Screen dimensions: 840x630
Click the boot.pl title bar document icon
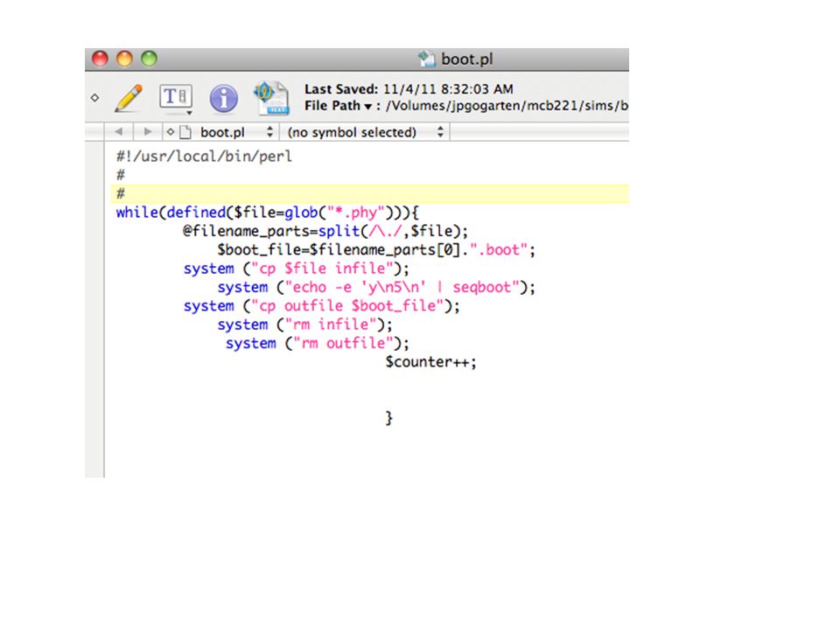[426, 59]
